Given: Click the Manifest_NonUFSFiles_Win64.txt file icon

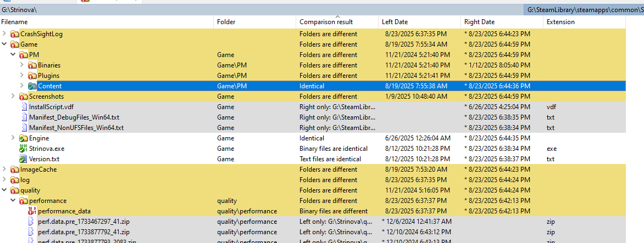Looking at the screenshot, I should click(24, 127).
